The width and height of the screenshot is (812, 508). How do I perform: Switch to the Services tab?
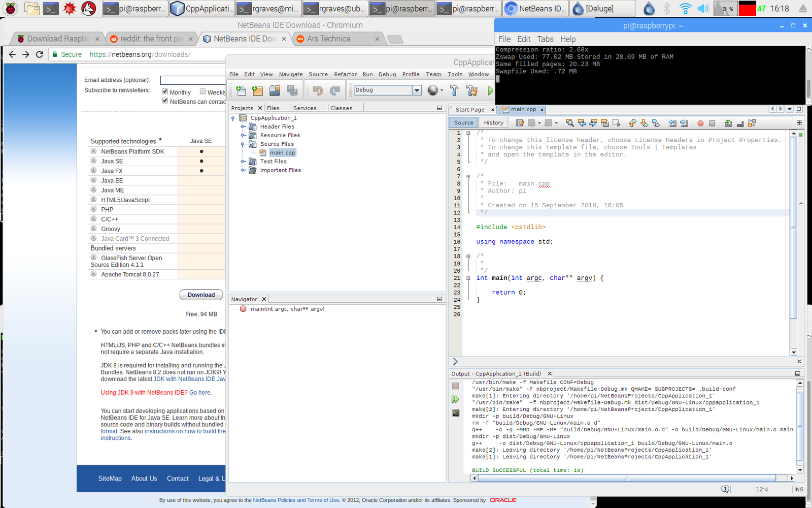point(304,108)
